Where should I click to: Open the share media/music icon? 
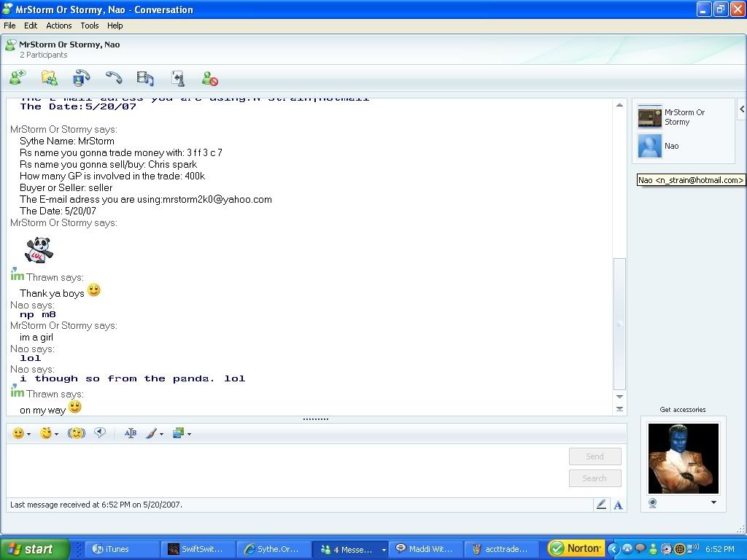click(x=145, y=78)
